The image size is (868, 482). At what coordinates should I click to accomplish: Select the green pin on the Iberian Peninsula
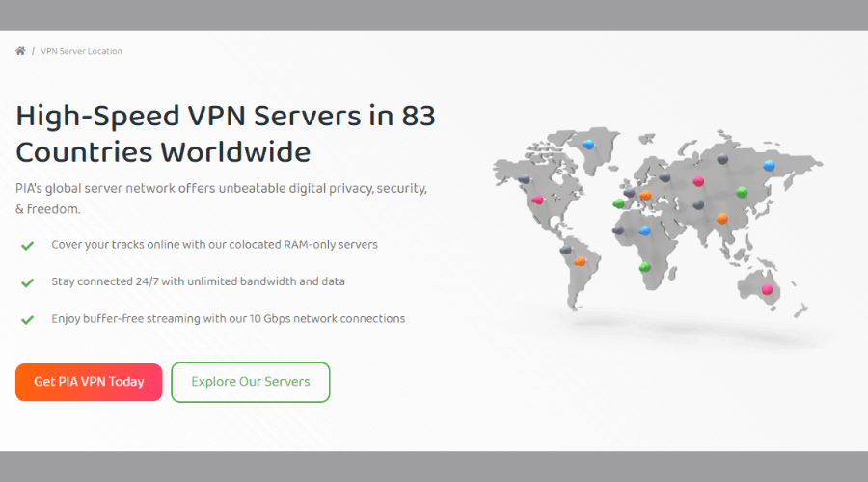pyautogui.click(x=619, y=203)
